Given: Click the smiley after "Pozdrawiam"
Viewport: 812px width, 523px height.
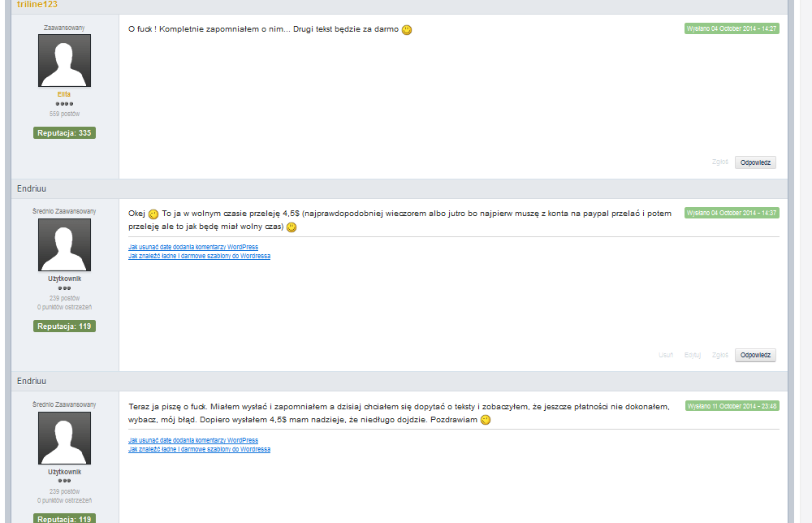Looking at the screenshot, I should click(486, 421).
